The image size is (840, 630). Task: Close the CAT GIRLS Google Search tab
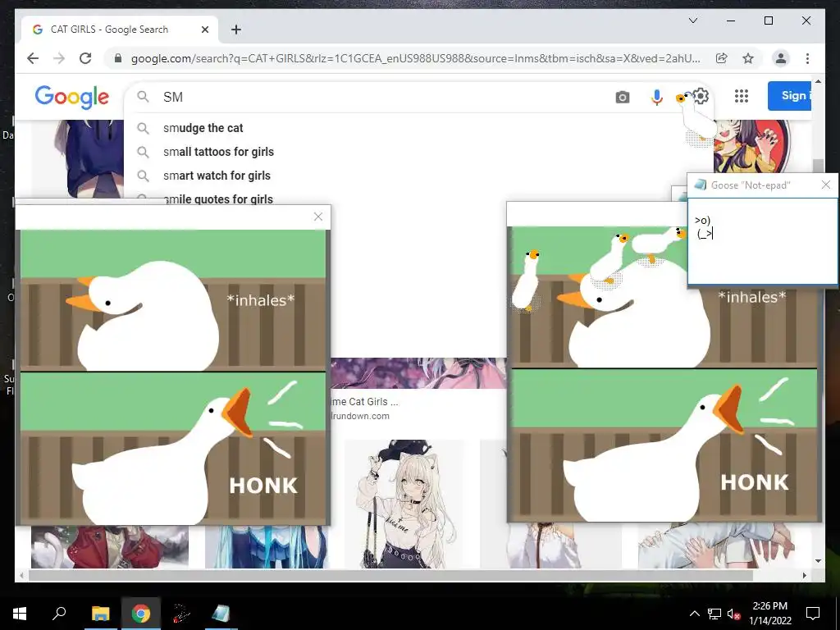(x=204, y=30)
